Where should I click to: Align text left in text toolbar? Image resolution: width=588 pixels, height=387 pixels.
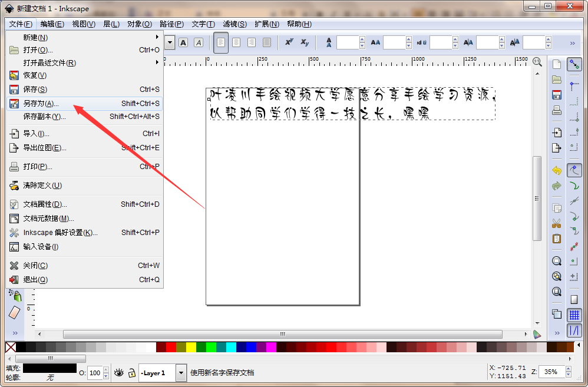click(x=221, y=42)
